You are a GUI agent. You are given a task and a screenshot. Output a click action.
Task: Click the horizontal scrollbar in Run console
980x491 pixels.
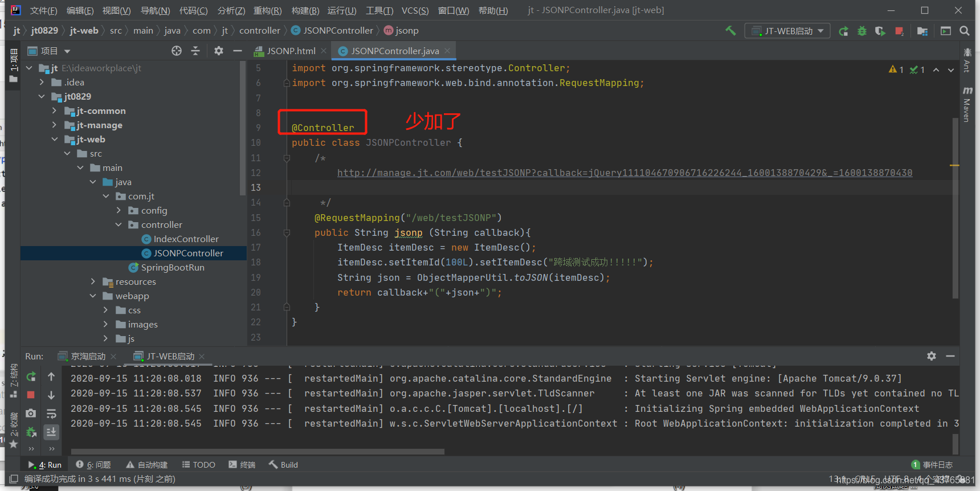(x=257, y=452)
